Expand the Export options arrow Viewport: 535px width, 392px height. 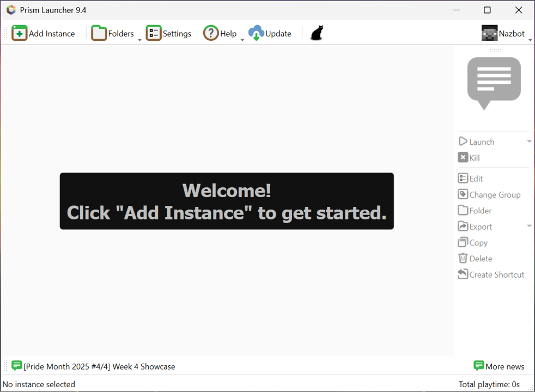tap(529, 226)
